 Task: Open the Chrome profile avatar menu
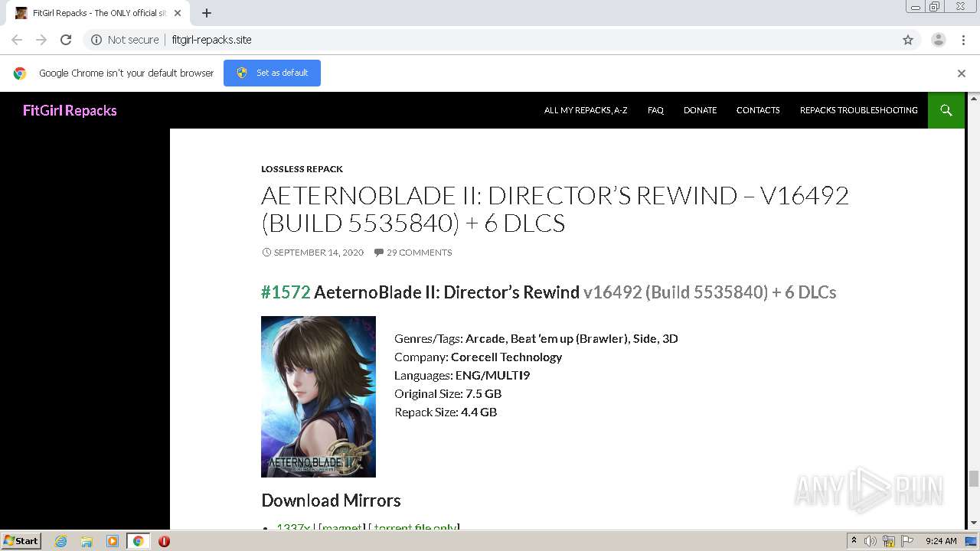click(x=938, y=40)
